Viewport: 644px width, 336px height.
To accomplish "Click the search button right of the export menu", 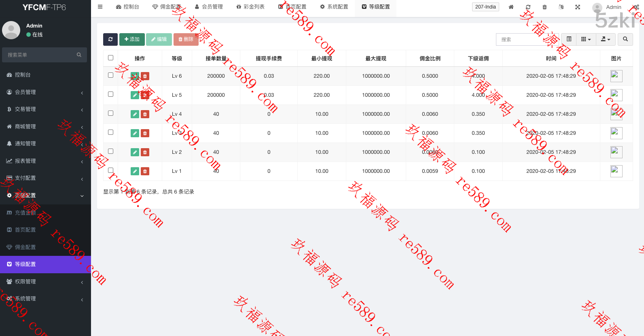I will (x=625, y=39).
